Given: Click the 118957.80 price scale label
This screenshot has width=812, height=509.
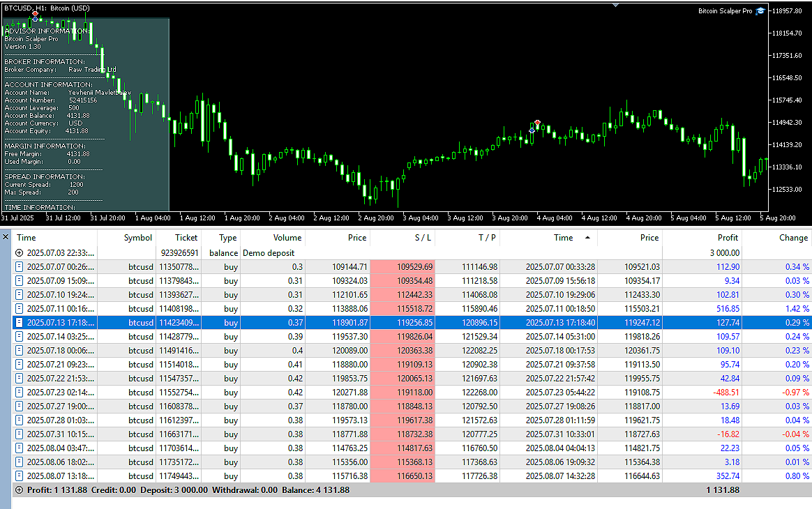Looking at the screenshot, I should pos(787,11).
